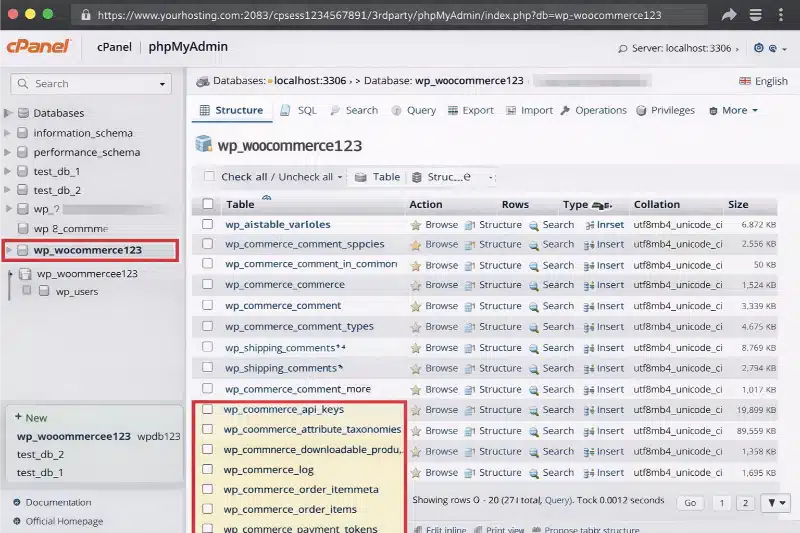This screenshot has height=533, width=800.
Task: Click the database icon beside Databases in sidebar
Action: click(23, 113)
